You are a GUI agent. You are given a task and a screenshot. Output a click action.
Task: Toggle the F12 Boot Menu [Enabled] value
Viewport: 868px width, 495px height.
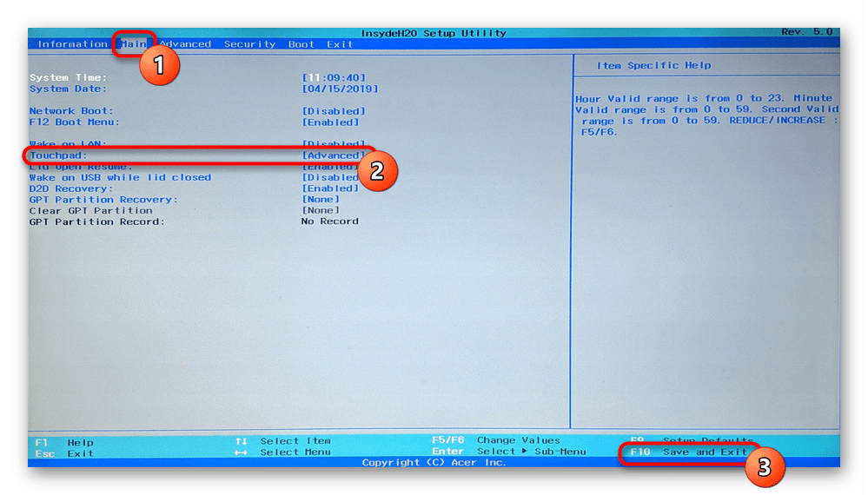(331, 122)
